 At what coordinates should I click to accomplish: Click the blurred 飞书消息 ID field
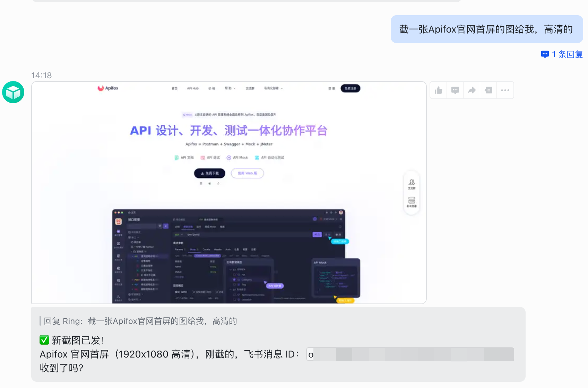coord(409,354)
